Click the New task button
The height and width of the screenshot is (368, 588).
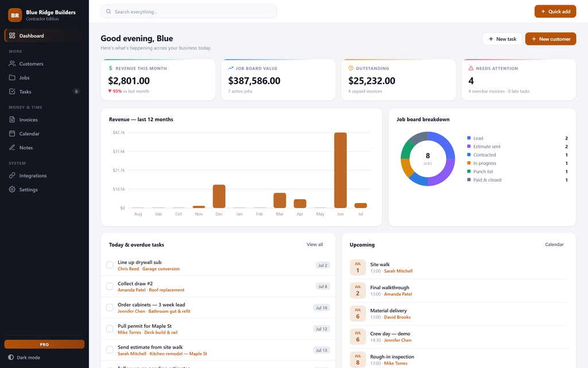click(x=502, y=39)
